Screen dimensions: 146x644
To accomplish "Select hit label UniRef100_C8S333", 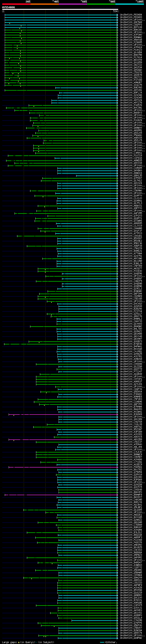I will (x=131, y=583).
